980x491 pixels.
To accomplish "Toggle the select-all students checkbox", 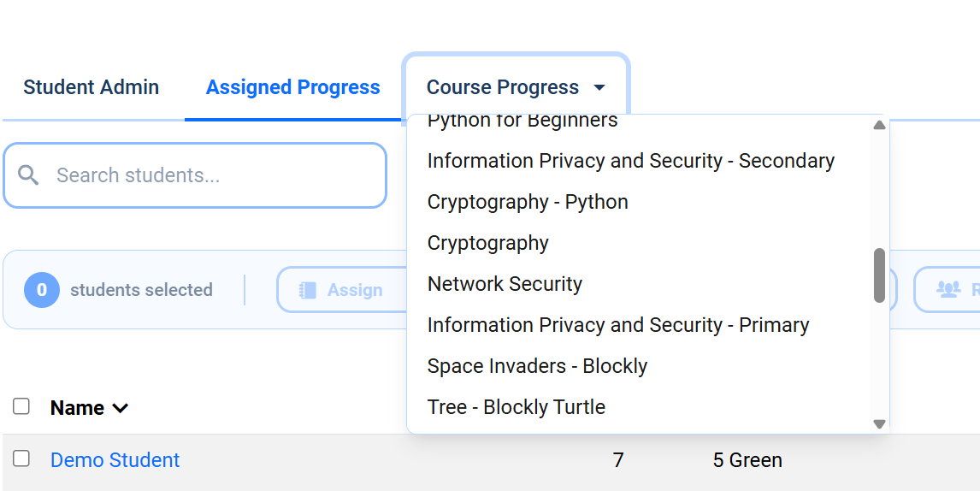I will pyautogui.click(x=21, y=406).
